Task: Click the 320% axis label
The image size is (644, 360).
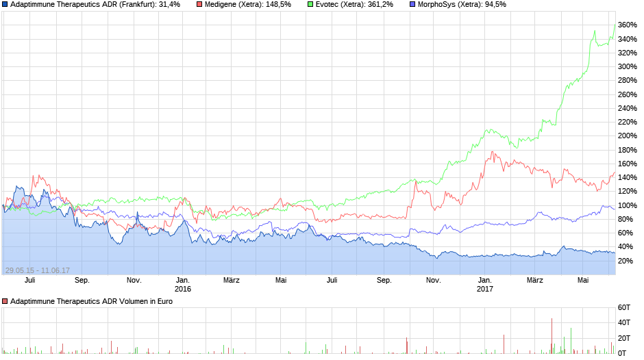Action: coord(627,53)
